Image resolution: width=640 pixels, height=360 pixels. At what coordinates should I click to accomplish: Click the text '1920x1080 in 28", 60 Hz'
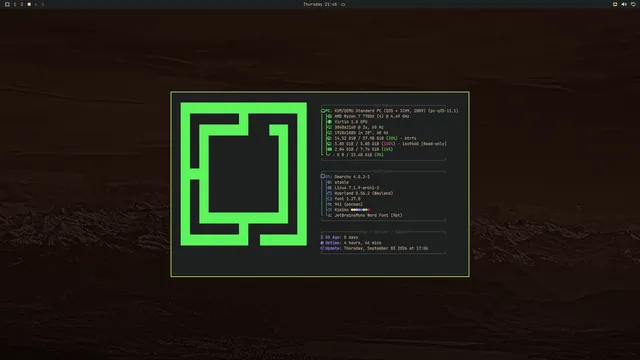coord(362,133)
